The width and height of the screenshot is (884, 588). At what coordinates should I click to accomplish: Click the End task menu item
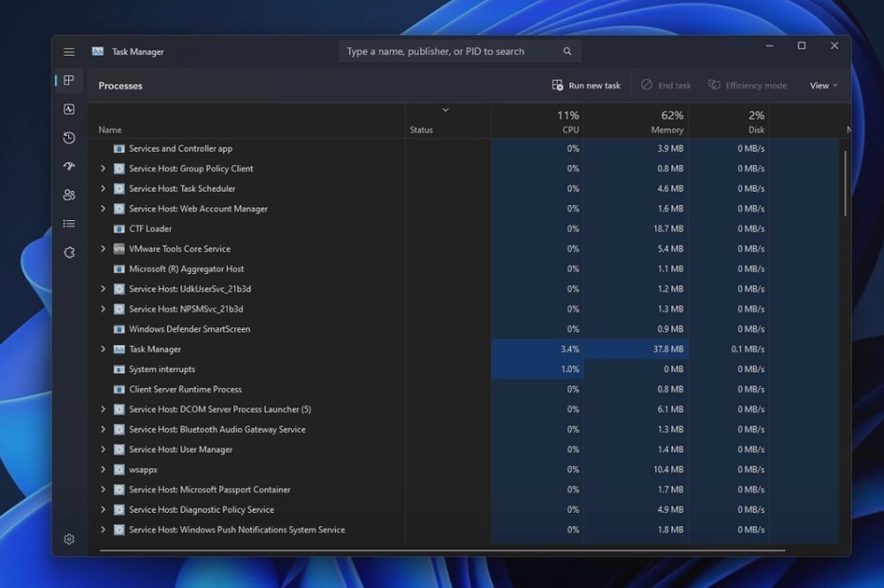(666, 85)
